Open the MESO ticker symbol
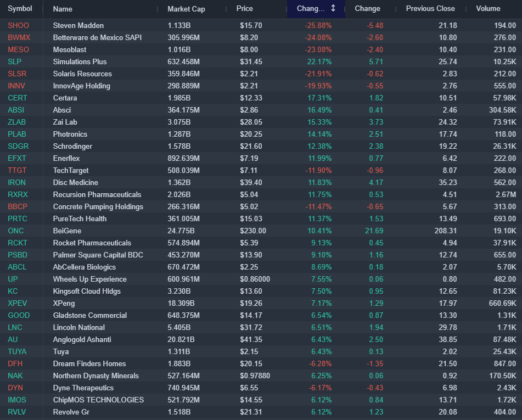This screenshot has width=522, height=420. 18,49
